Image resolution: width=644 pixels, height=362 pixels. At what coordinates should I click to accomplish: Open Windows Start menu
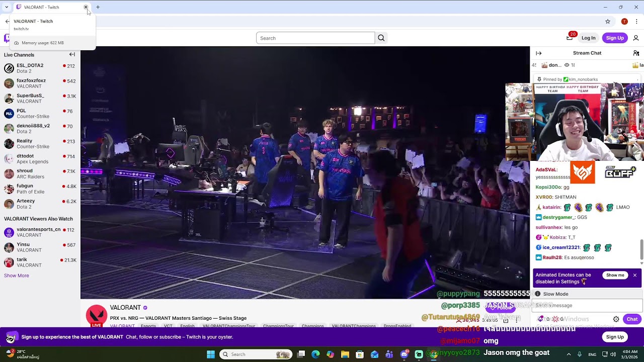coord(211,354)
